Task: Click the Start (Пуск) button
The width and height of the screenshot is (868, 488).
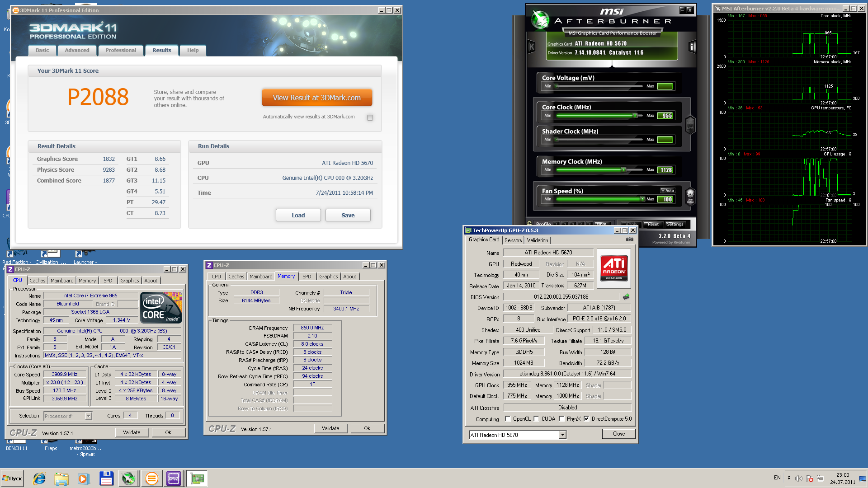Action: click(x=12, y=479)
